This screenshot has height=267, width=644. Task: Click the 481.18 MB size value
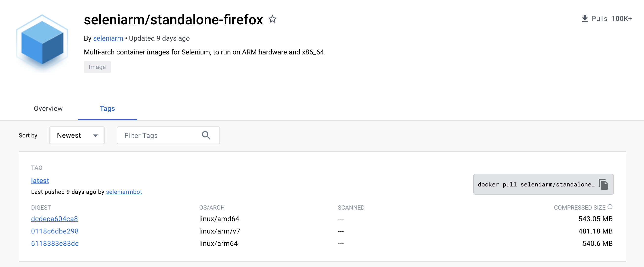[x=595, y=231]
